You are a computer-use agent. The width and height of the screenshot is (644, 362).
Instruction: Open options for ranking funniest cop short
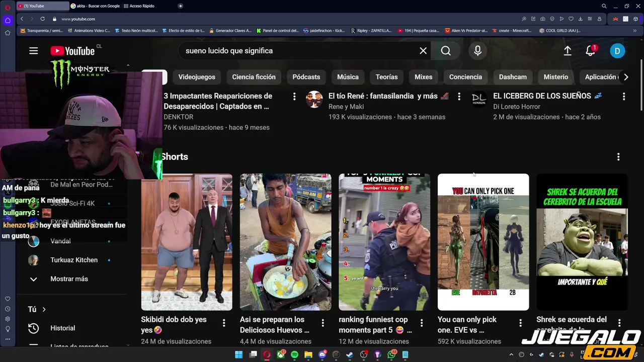click(x=422, y=323)
